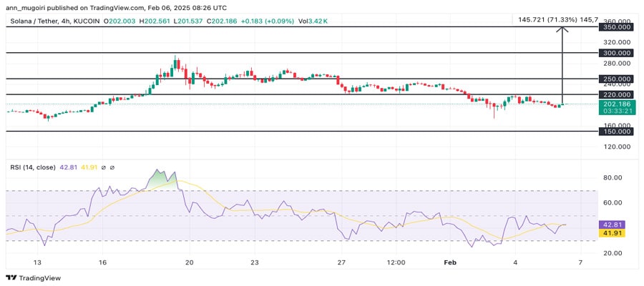Click the 320.000 price axis tick
Viewport: 644px width, 286px height.
tap(617, 42)
